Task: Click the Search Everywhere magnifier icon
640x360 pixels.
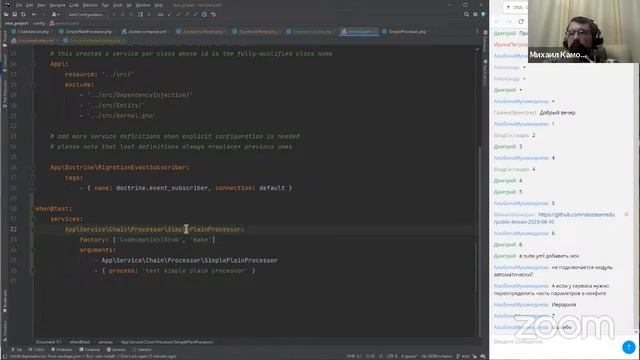Action: (x=466, y=14)
